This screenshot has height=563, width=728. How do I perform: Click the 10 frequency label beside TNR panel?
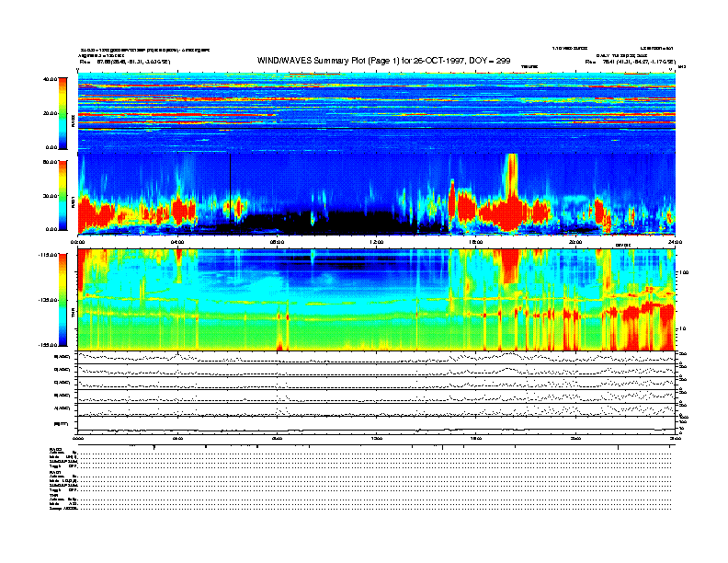coord(682,328)
